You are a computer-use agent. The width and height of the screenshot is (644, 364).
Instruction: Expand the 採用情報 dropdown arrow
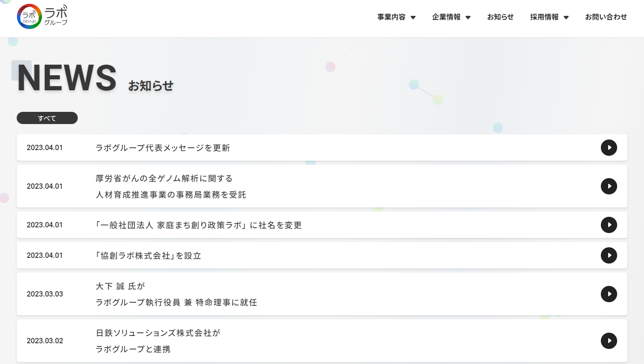[566, 17]
